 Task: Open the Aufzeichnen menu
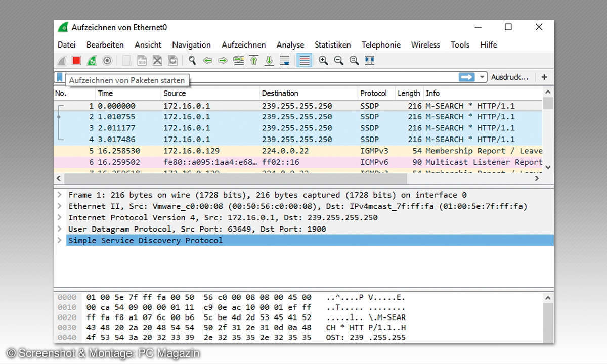click(x=244, y=45)
